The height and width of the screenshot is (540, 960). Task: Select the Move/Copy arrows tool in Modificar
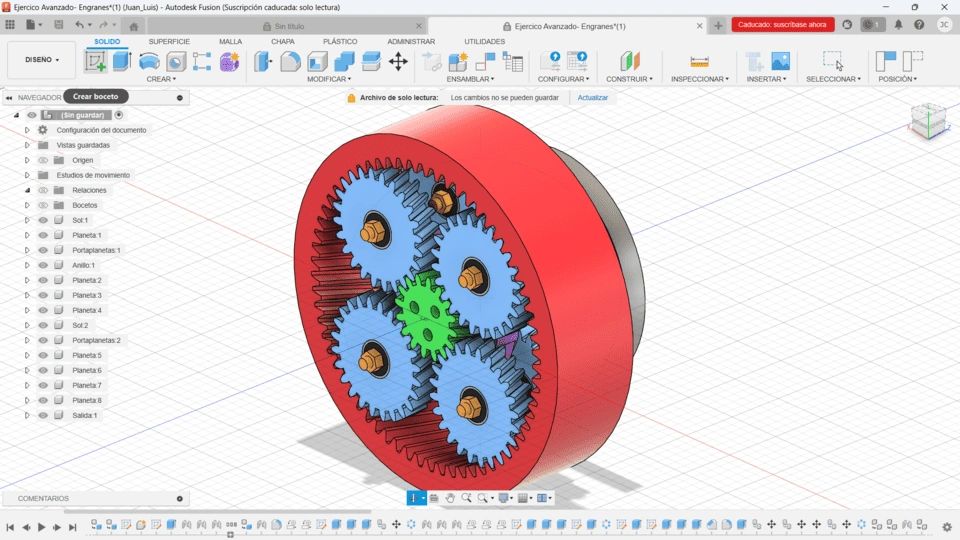398,62
